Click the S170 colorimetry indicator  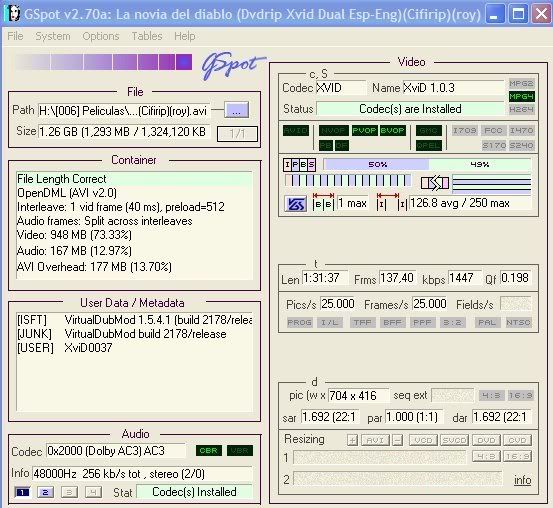point(494,145)
